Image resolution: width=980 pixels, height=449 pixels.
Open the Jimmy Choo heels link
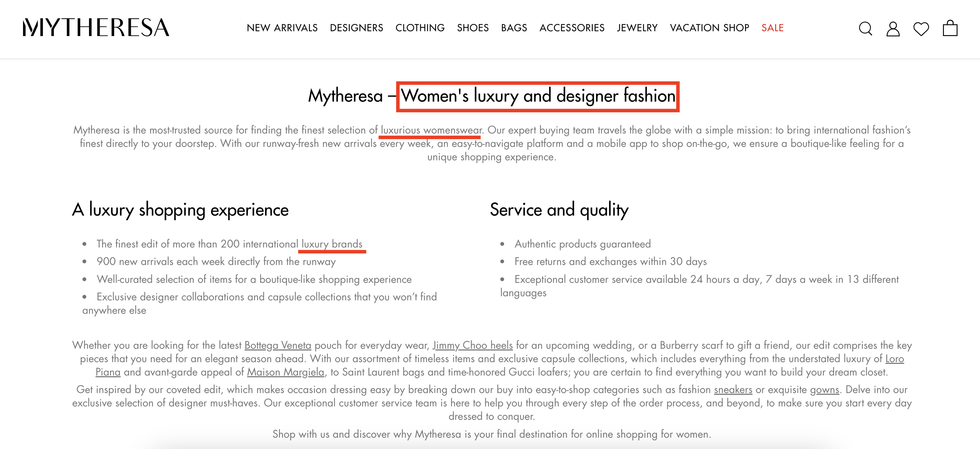coord(473,345)
